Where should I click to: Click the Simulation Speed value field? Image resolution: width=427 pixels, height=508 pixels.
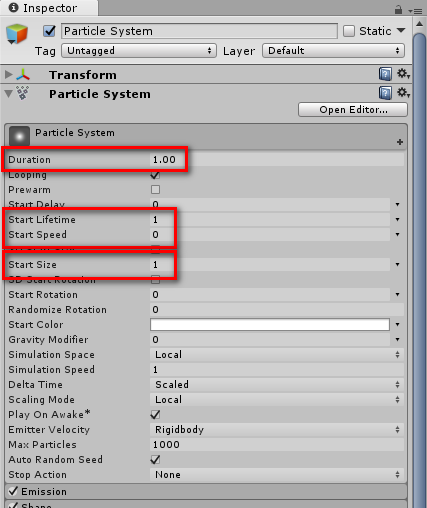pyautogui.click(x=277, y=370)
